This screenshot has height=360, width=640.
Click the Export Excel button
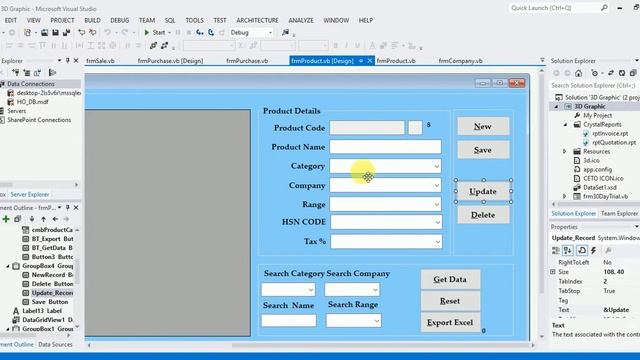tap(450, 322)
